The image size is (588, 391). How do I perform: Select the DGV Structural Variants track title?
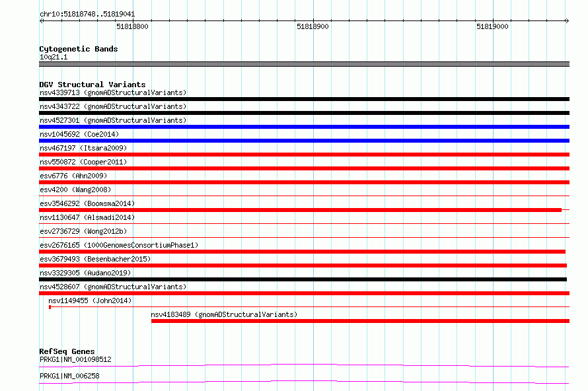[x=92, y=85]
